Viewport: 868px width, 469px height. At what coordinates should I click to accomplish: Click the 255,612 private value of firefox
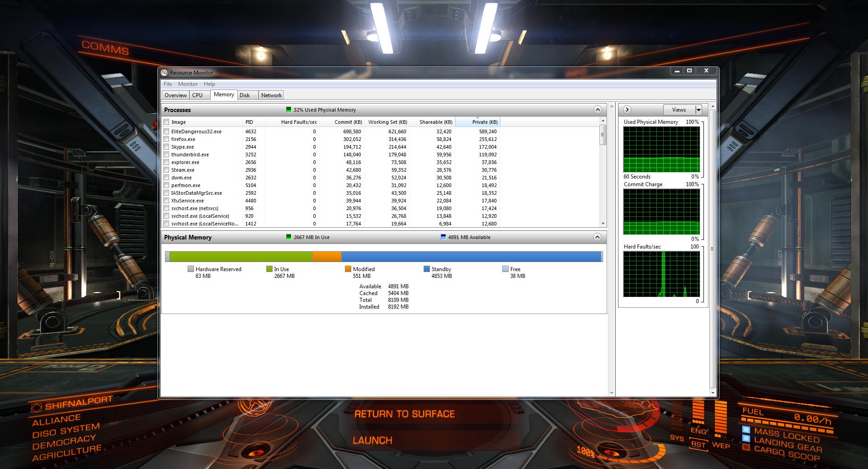coord(488,139)
